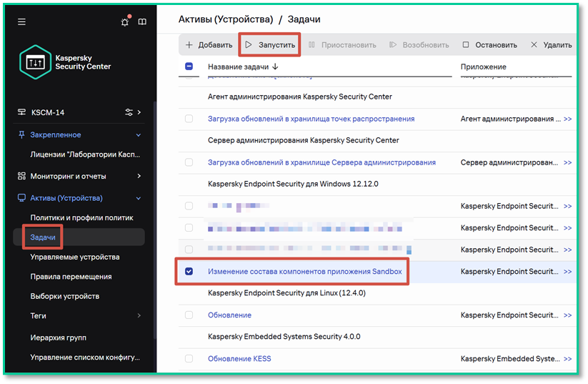The width and height of the screenshot is (588, 384).
Task: Check the Обновление task checkbox
Action: [x=189, y=315]
